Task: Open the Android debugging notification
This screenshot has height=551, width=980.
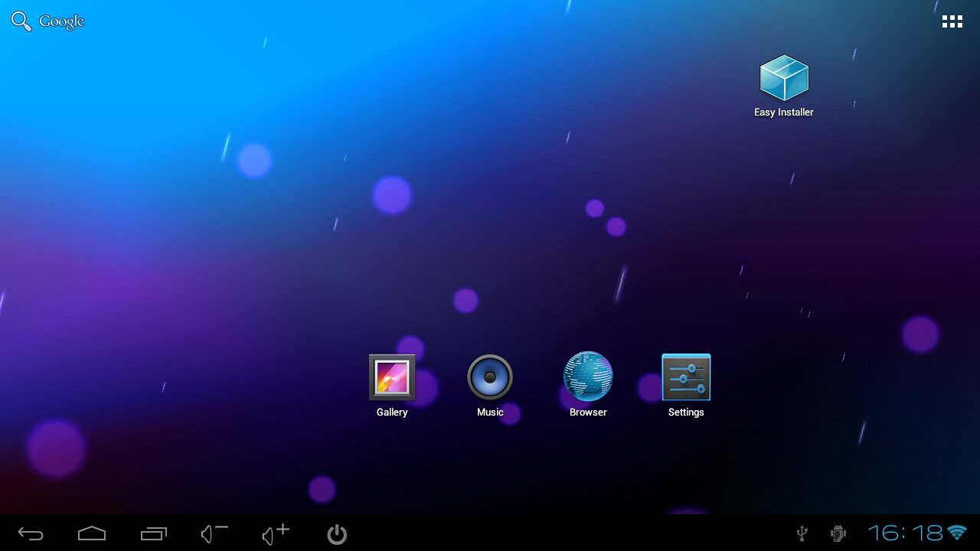Action: (838, 533)
